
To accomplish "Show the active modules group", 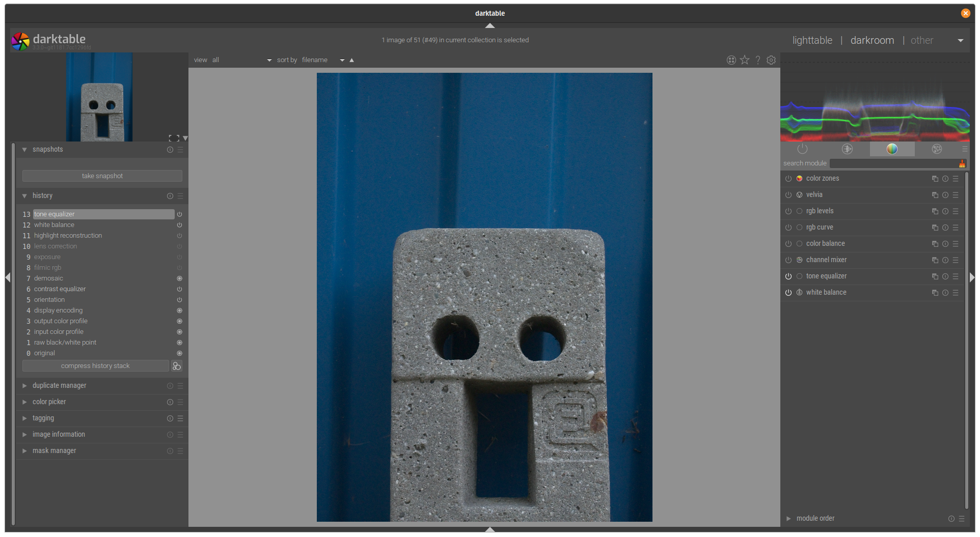I will [803, 149].
